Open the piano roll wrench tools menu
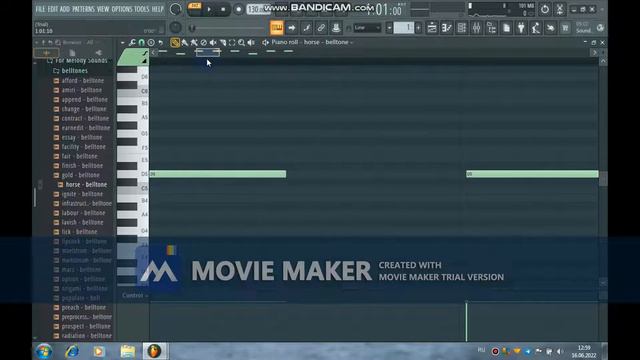 point(132,42)
